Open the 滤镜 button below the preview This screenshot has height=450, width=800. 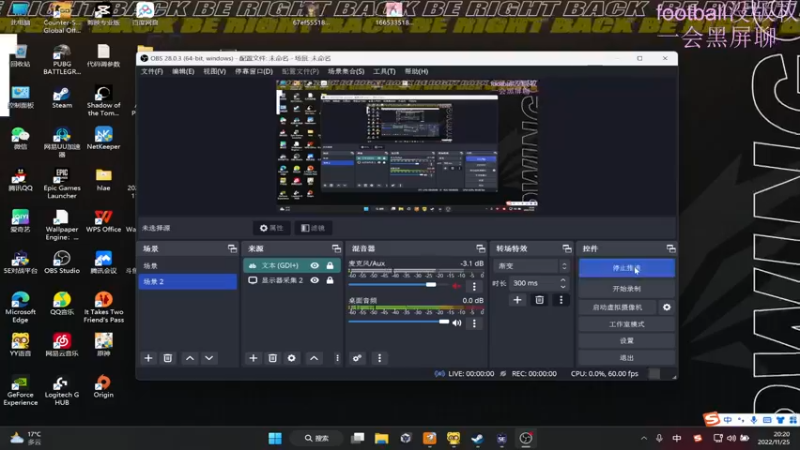[x=313, y=228]
